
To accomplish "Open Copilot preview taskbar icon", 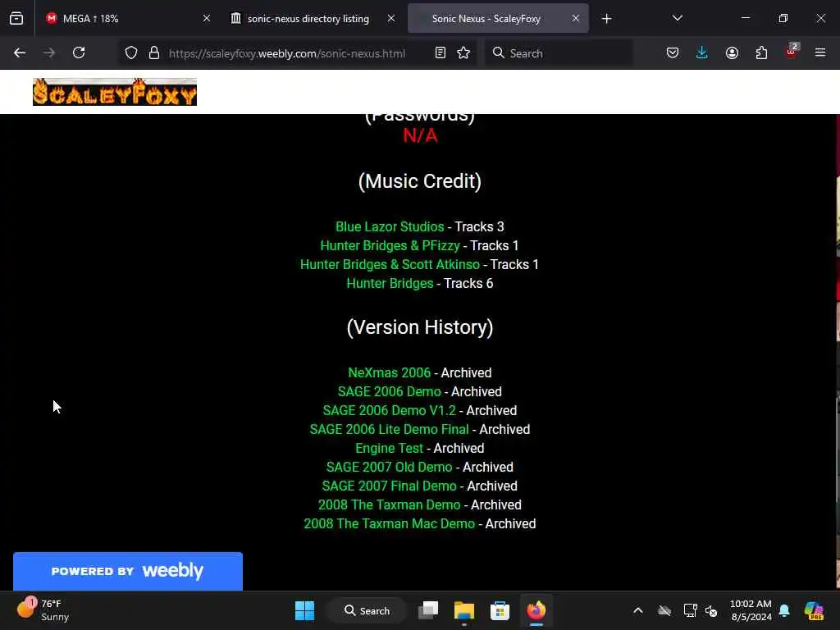I will pyautogui.click(x=814, y=610).
